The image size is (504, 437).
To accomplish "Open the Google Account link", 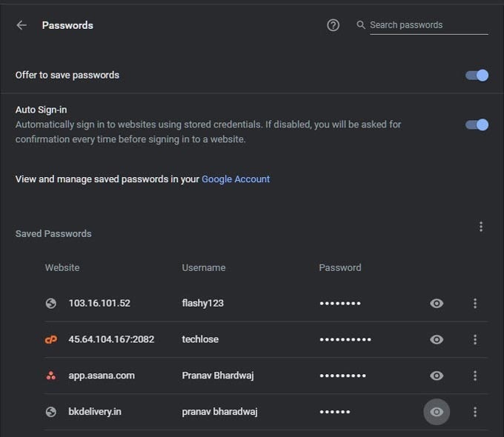I will (x=236, y=179).
